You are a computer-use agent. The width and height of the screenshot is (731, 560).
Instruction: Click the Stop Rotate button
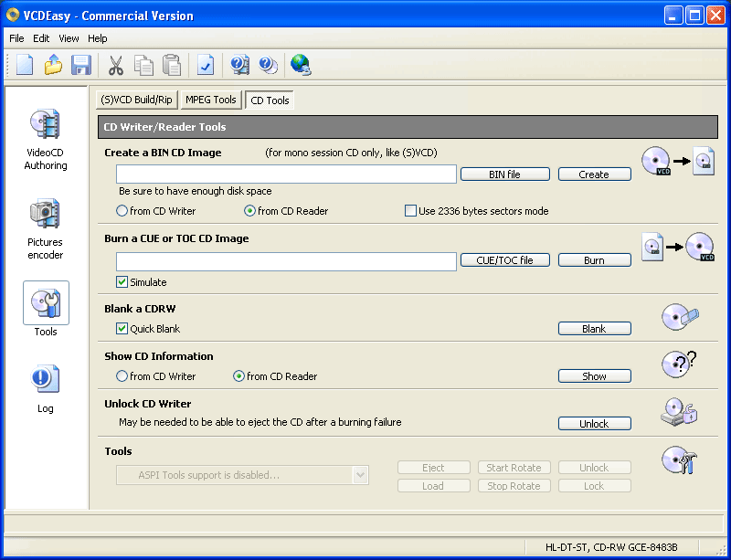[514, 486]
